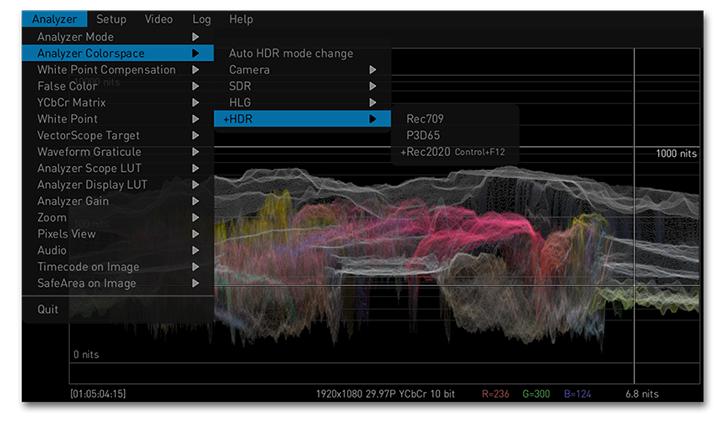Click the timecode readout 01:05:04:15

pos(98,394)
